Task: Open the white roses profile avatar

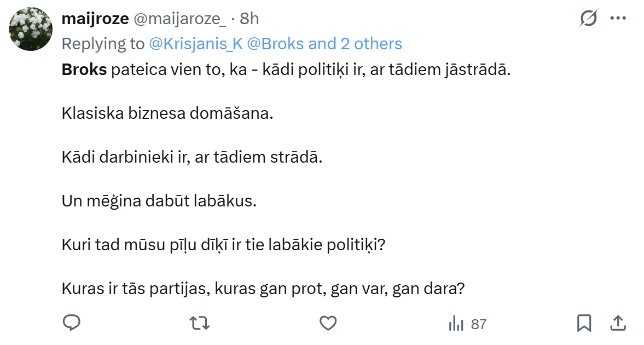Action: 30,29
